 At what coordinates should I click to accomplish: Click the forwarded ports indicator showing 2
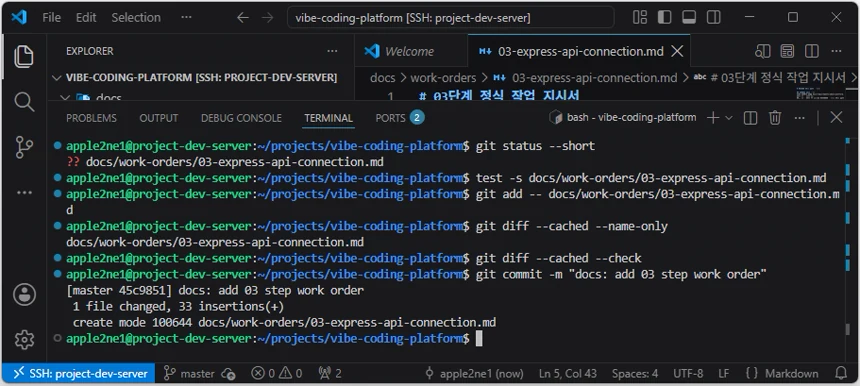point(330,374)
